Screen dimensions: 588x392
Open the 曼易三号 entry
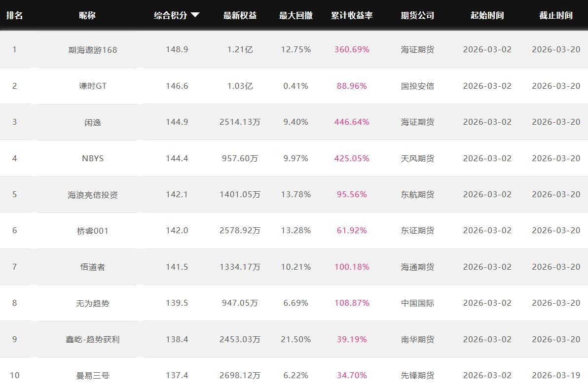tap(93, 375)
